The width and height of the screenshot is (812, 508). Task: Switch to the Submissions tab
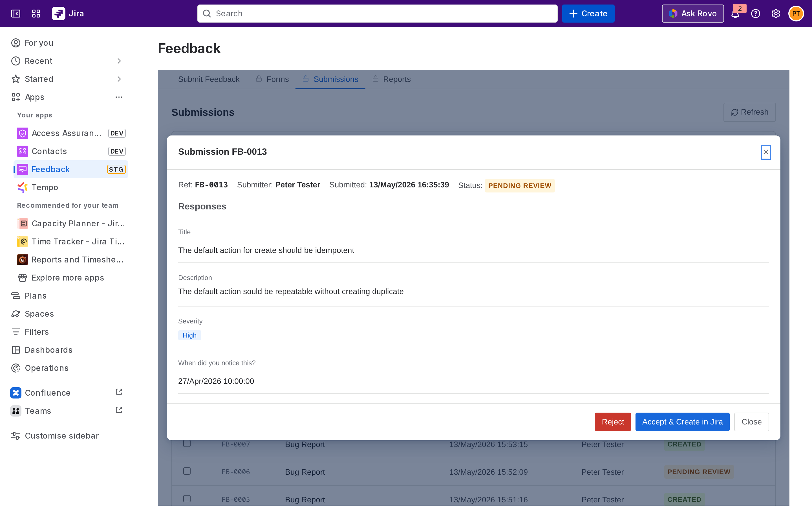point(330,79)
